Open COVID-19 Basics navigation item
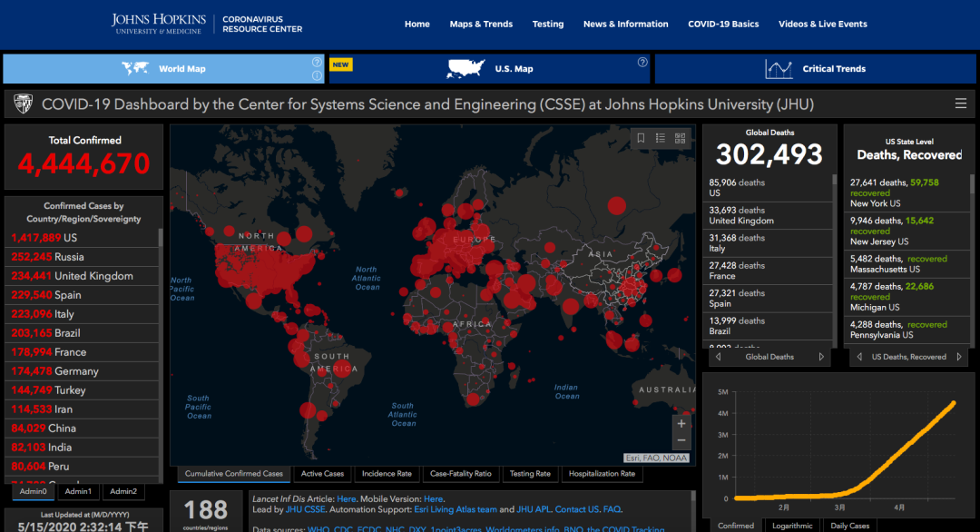Viewport: 980px width, 532px height. pos(723,24)
